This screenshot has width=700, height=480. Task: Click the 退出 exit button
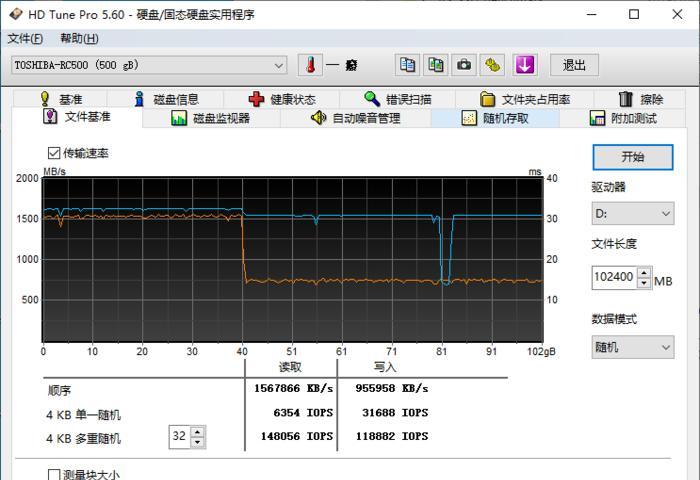(574, 65)
